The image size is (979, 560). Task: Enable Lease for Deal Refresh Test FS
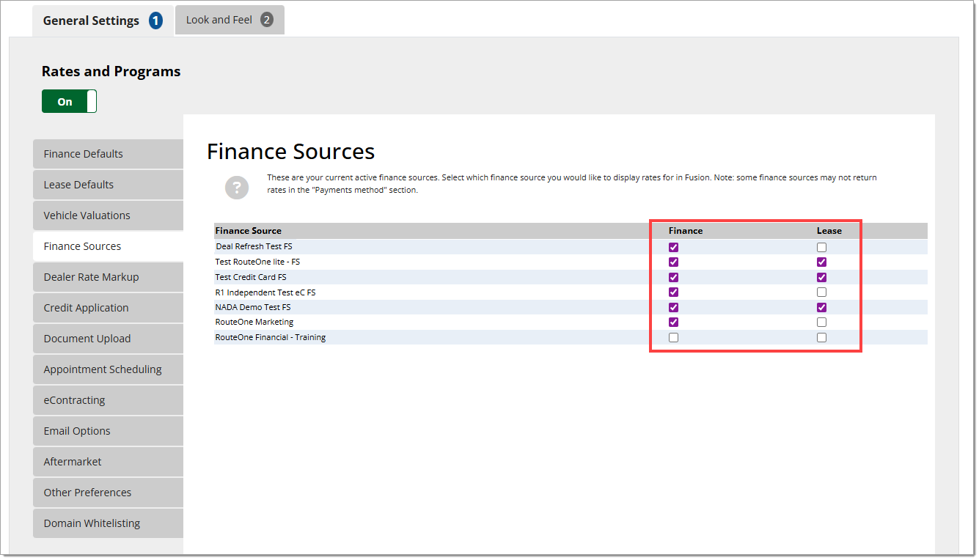[x=821, y=247]
